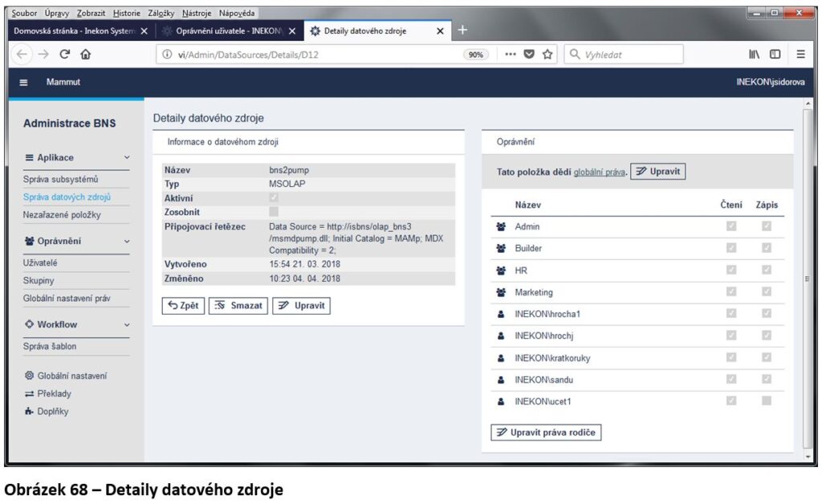Go forward with the browser forward arrow
822x504 pixels.
tap(43, 54)
